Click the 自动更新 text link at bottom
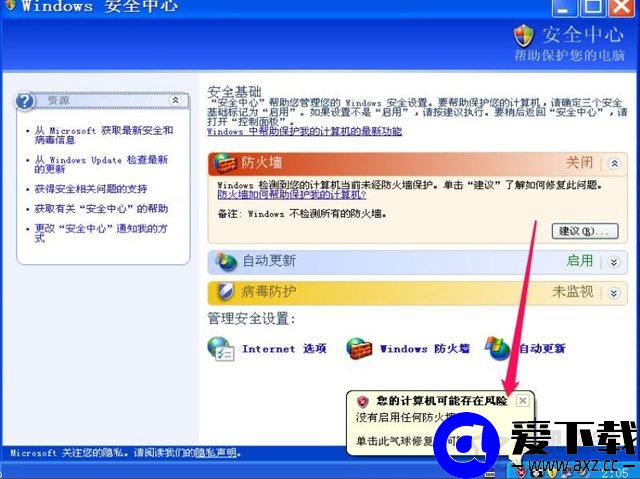 click(542, 348)
